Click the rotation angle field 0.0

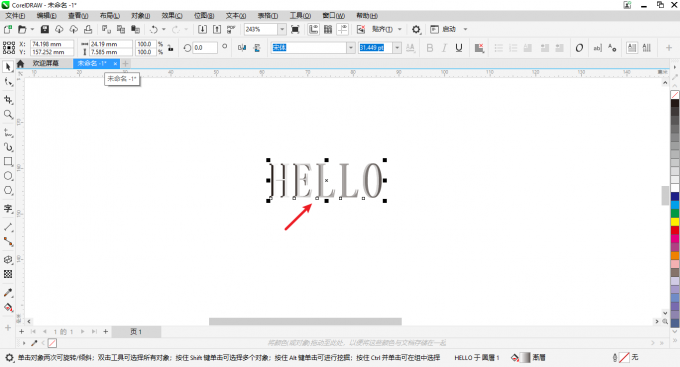205,48
